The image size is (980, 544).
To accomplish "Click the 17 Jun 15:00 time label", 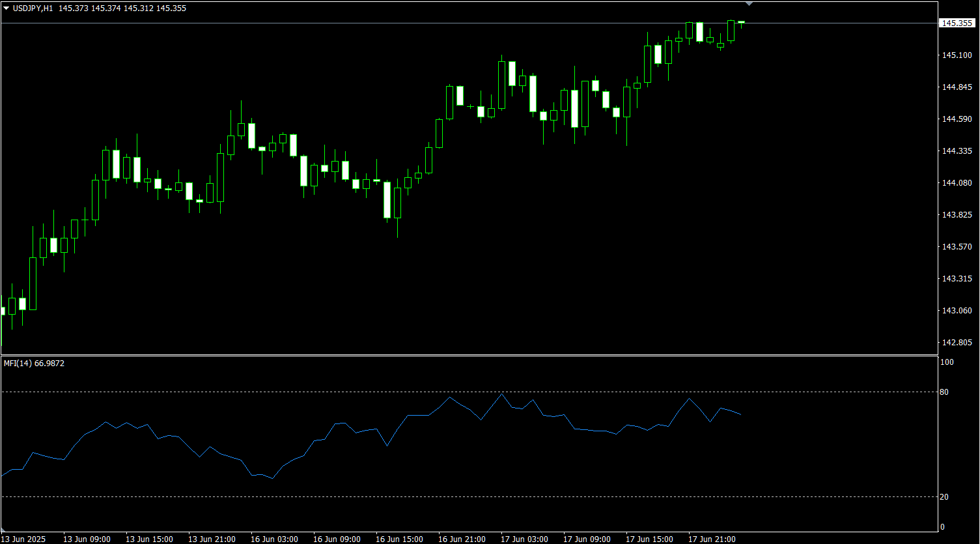I will pos(649,539).
